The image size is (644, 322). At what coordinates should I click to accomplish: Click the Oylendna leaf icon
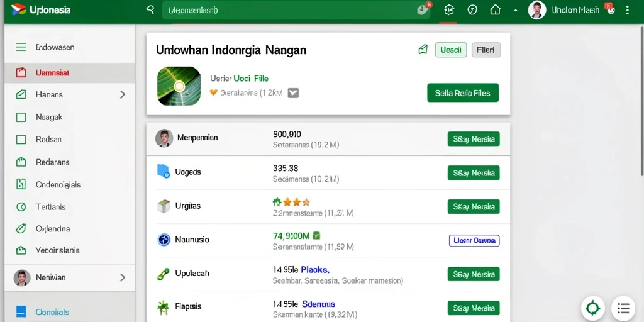coord(21,229)
